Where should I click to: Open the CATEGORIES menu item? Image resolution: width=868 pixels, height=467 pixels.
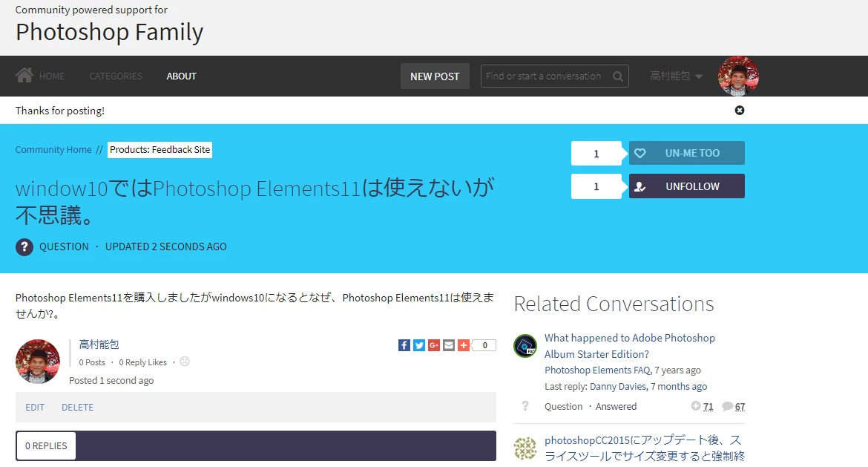pos(116,76)
